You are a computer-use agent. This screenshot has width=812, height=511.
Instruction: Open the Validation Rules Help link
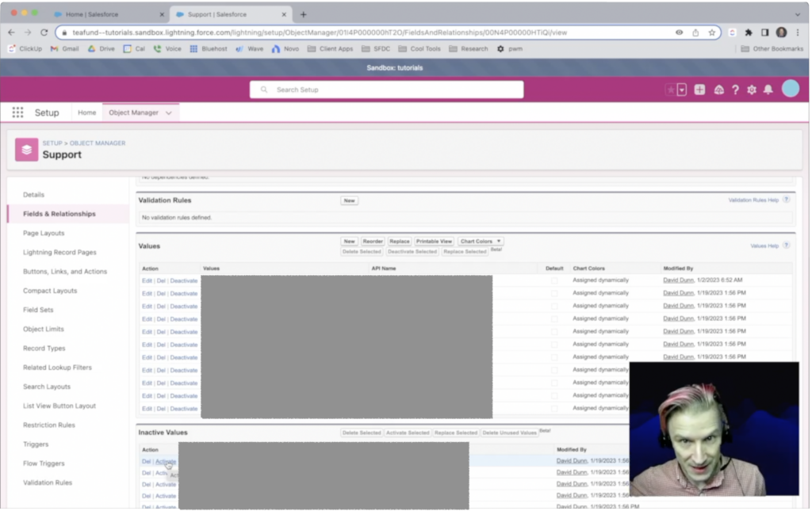coord(753,200)
